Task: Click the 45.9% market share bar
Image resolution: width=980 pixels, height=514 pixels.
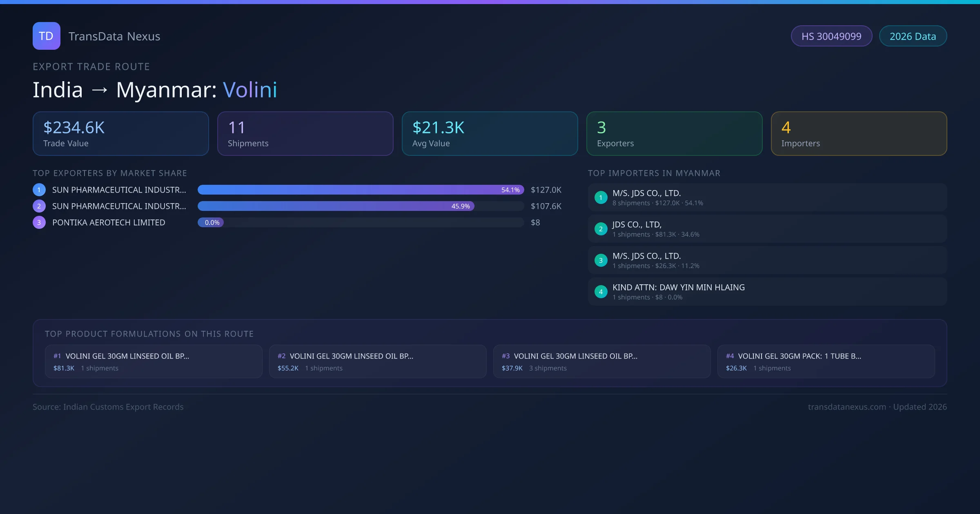Action: click(x=336, y=206)
